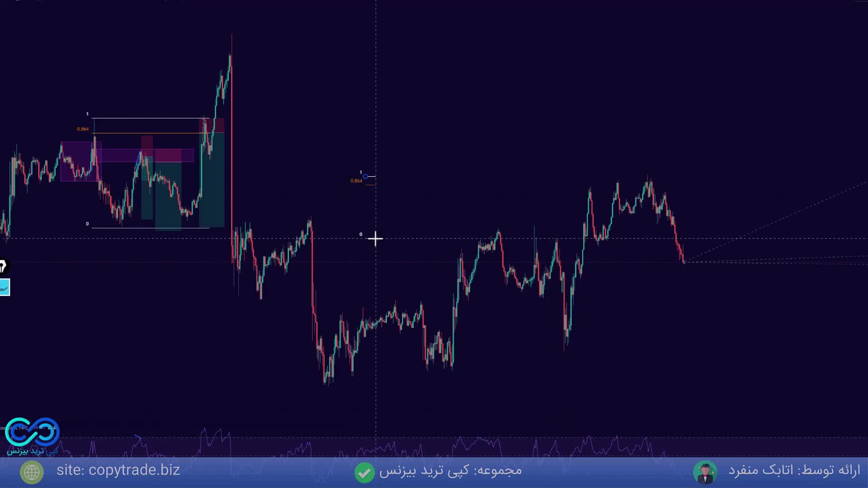Click the globe icon in bottom banner

click(x=32, y=472)
